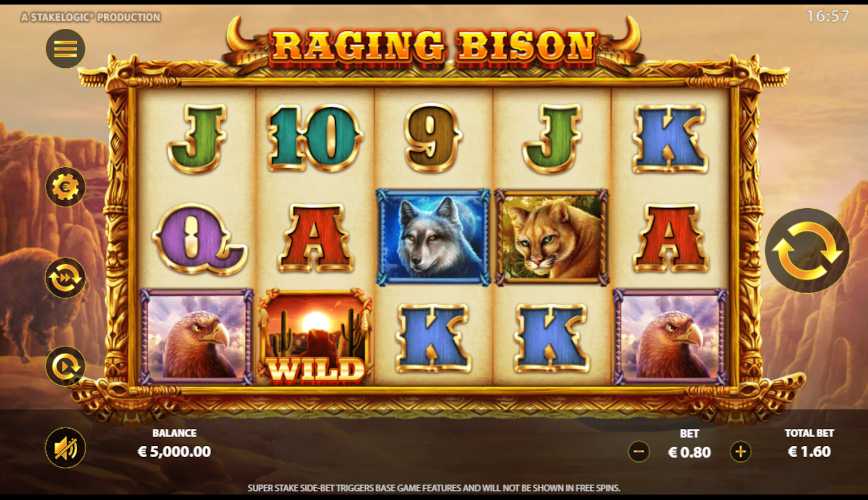Decrease the bet with minus button
Viewport: 868px width, 500px height.
point(638,452)
